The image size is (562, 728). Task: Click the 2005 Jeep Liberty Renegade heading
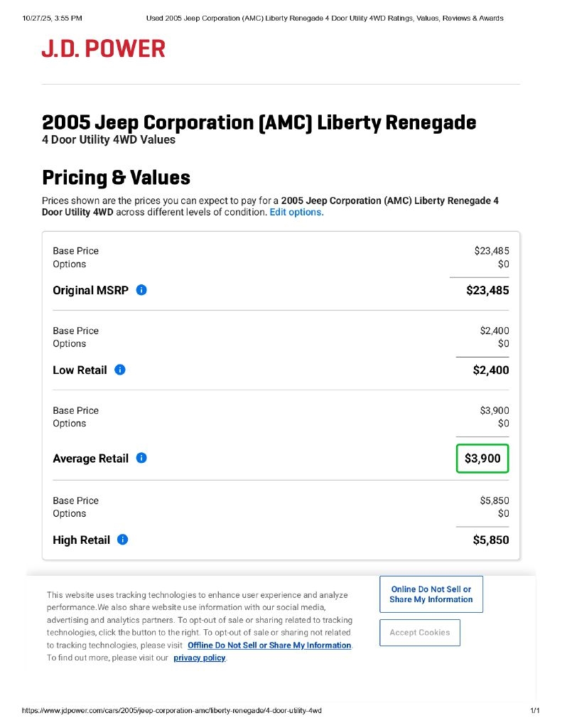point(259,122)
